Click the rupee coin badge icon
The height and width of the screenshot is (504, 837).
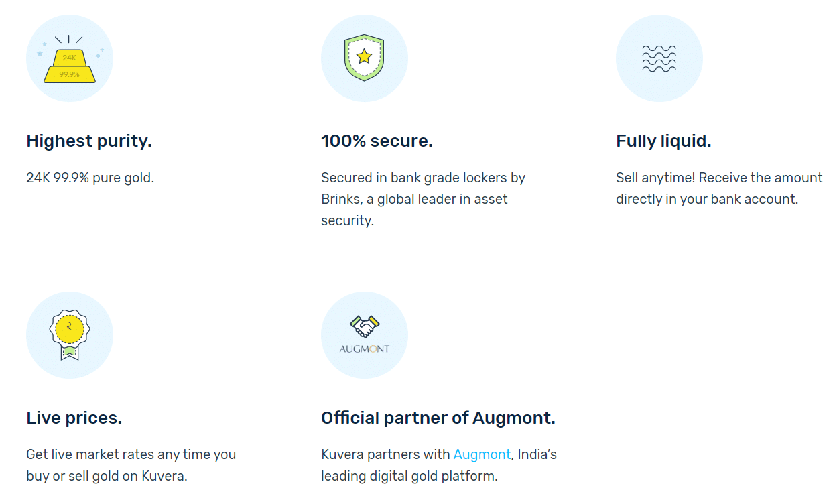pos(70,334)
